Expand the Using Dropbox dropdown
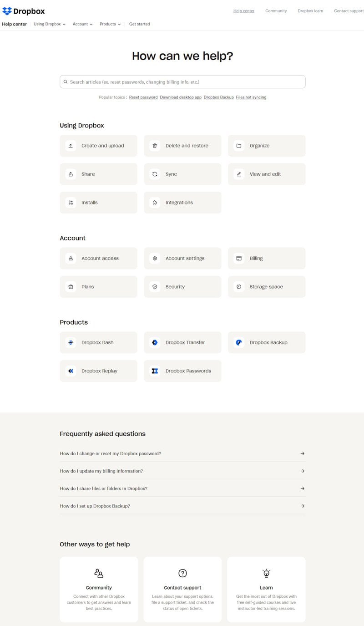Image resolution: width=364 pixels, height=626 pixels. tap(49, 24)
